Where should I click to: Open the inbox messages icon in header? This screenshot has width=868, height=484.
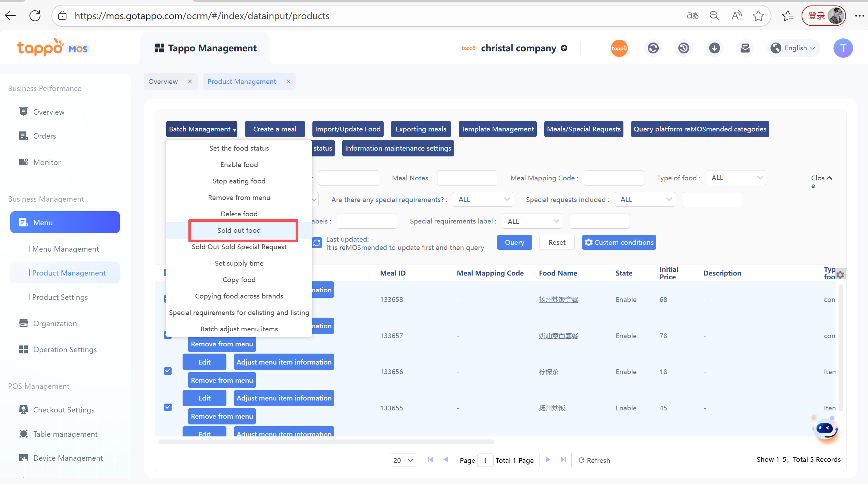(745, 48)
